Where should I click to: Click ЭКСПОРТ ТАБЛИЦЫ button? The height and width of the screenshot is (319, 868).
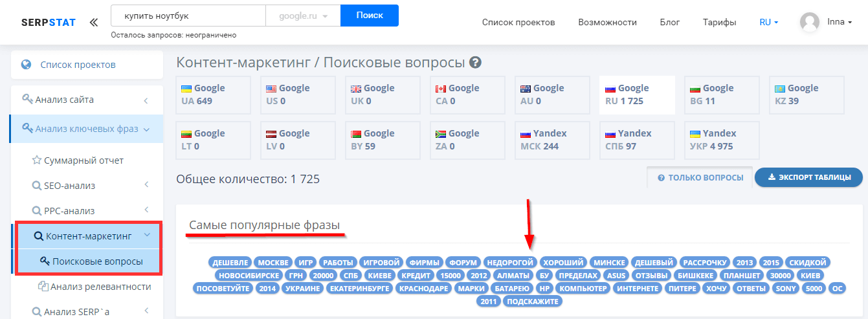pos(808,178)
